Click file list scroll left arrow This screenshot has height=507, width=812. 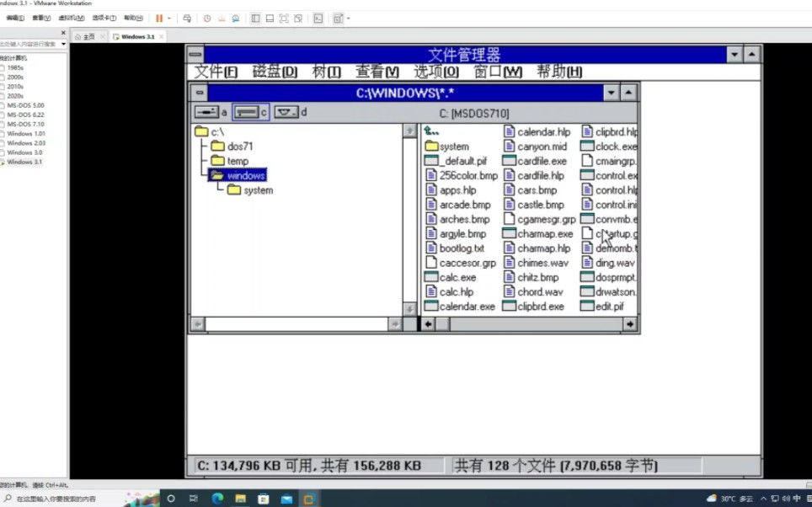[x=428, y=324]
